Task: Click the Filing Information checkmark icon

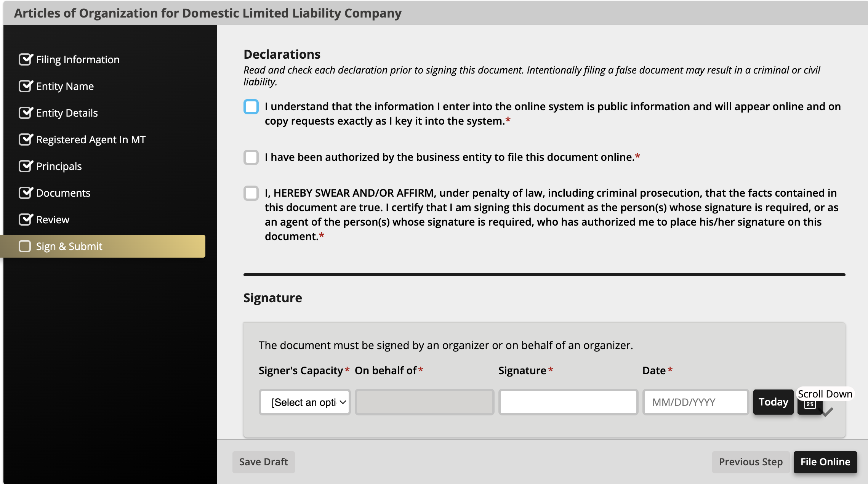Action: (x=26, y=59)
